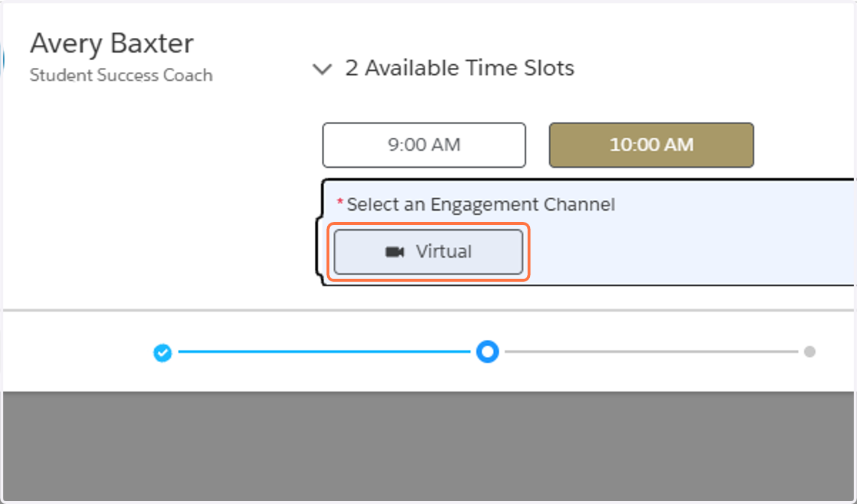Screen dimensions: 857x504
Task: Click the Avery Baxter name text
Action: 111,44
